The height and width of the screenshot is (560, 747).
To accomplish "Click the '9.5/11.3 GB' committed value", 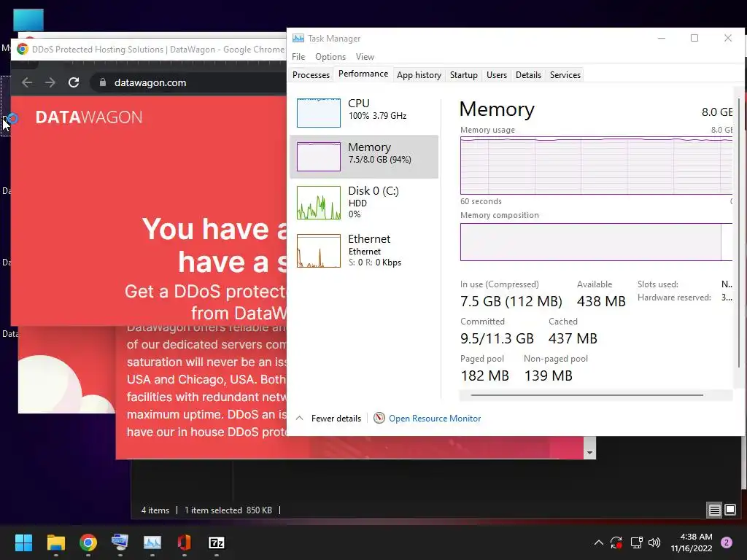I will (x=497, y=338).
